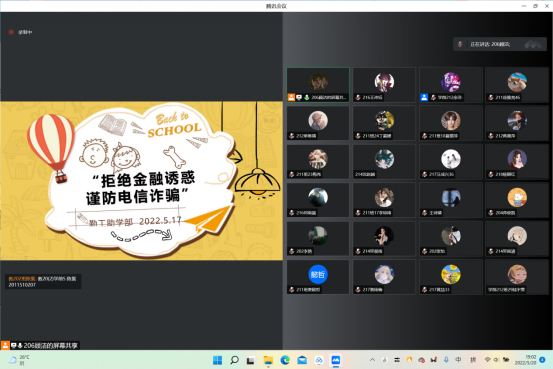Viewport: 553px width, 369px height.
Task: Launch Microsoft Edge from the taskbar
Action: click(285, 360)
